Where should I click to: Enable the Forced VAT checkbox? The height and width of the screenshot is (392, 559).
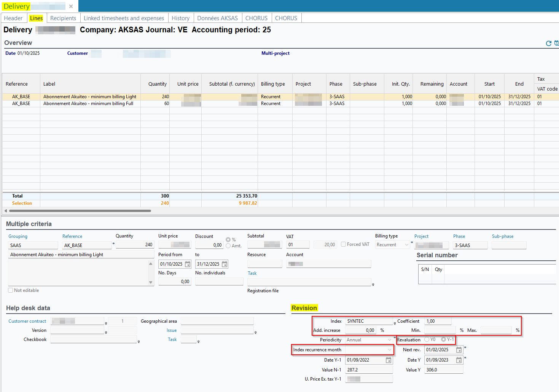point(344,244)
